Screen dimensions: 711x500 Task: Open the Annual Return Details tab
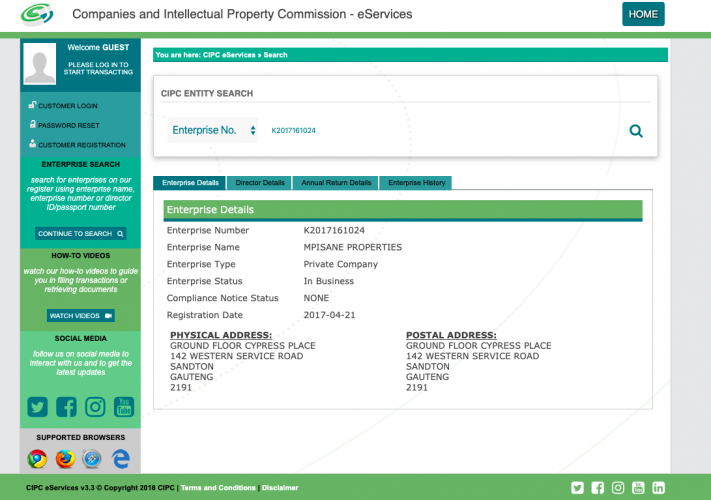click(x=336, y=183)
